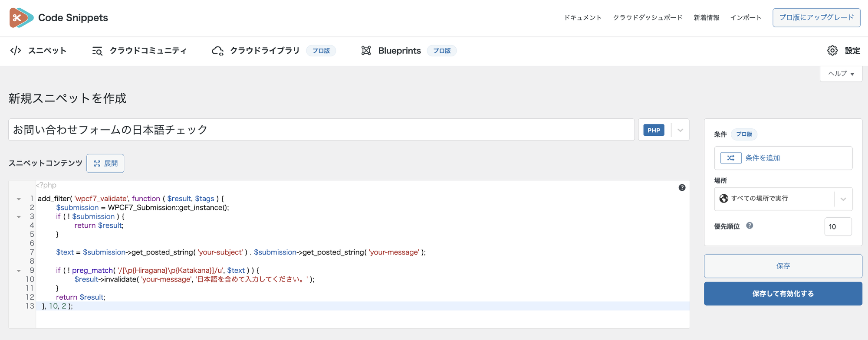Open the 新着情報 link
The height and width of the screenshot is (340, 868).
pyautogui.click(x=707, y=18)
